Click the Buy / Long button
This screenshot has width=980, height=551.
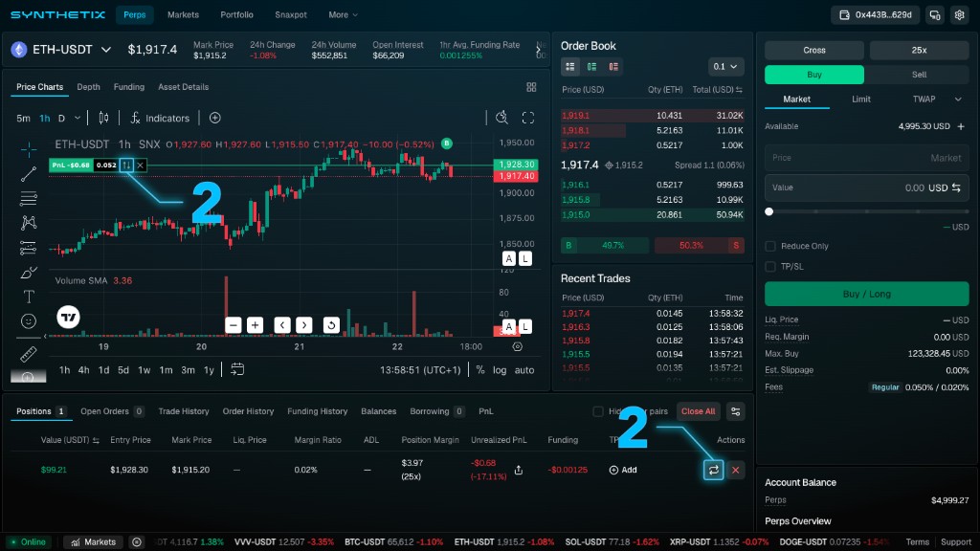866,294
